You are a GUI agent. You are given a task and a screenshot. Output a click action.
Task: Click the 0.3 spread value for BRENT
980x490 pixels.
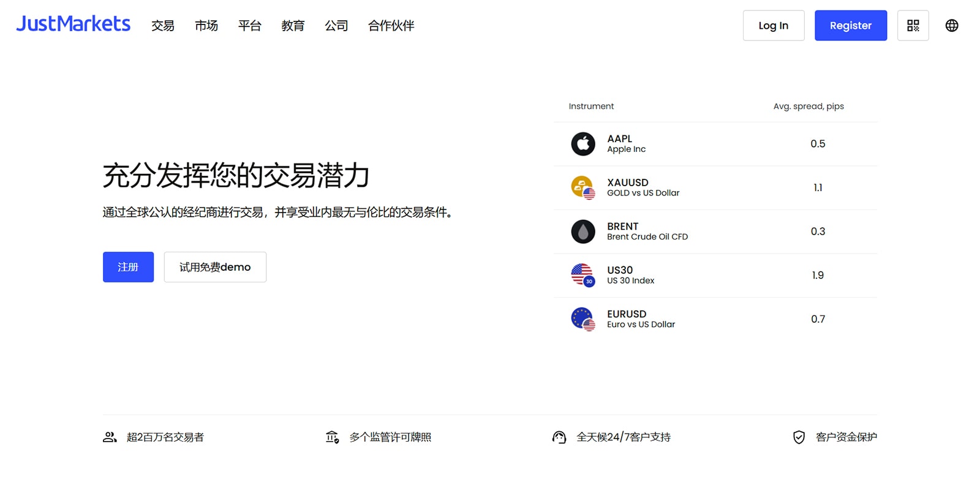click(818, 232)
